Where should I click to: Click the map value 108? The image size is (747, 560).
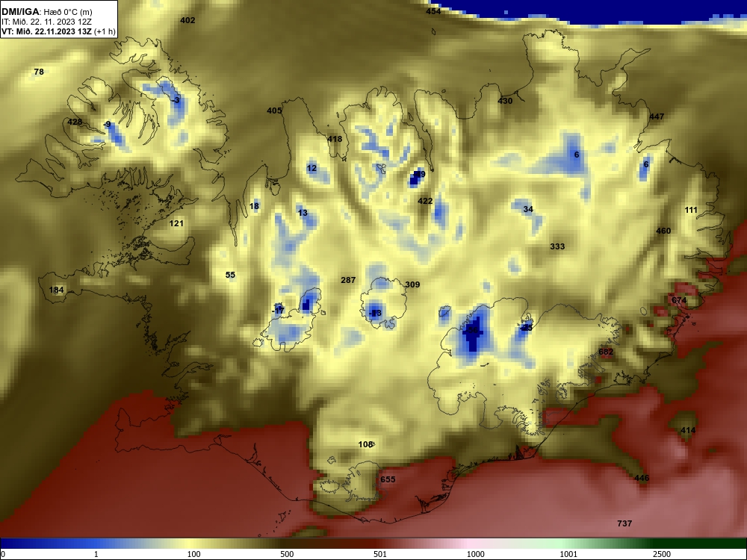(x=365, y=444)
